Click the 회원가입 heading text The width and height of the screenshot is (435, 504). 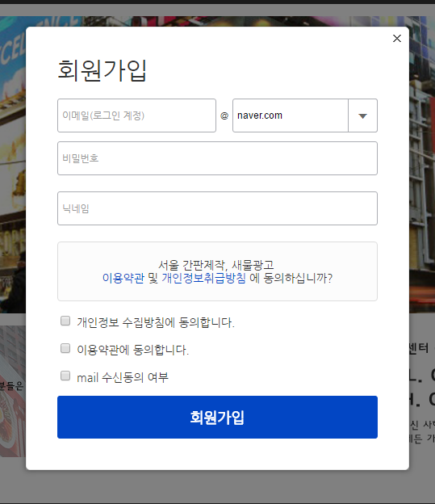tap(102, 70)
